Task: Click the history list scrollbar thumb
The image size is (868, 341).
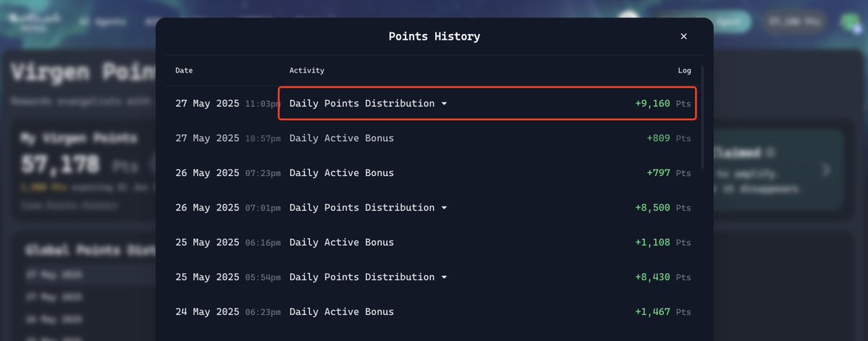Action: 702,117
